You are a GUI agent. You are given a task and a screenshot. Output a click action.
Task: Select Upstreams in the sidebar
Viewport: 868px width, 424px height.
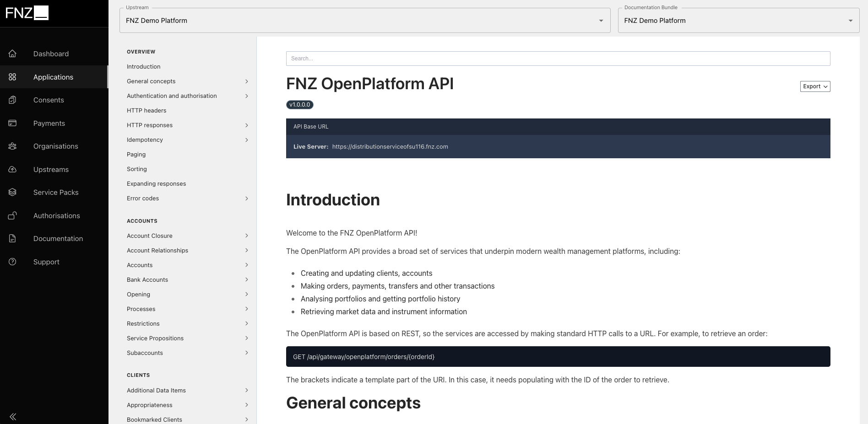pos(54,169)
